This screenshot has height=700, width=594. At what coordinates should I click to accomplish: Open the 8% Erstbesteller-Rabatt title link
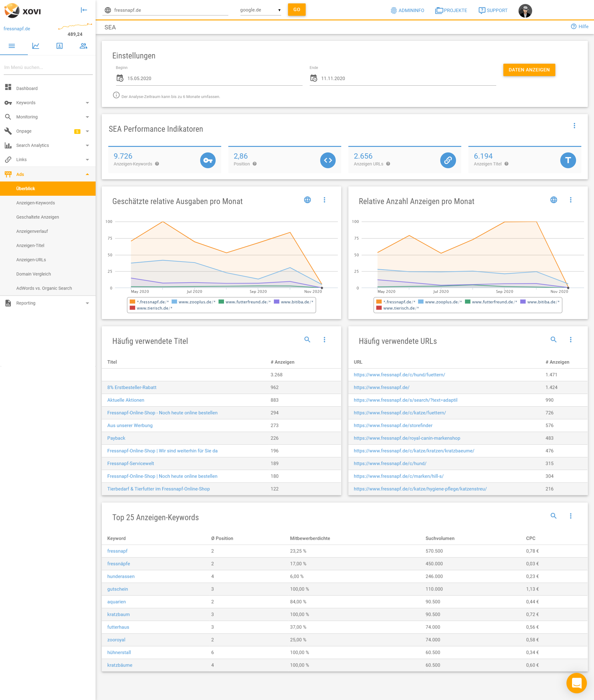[x=132, y=387]
